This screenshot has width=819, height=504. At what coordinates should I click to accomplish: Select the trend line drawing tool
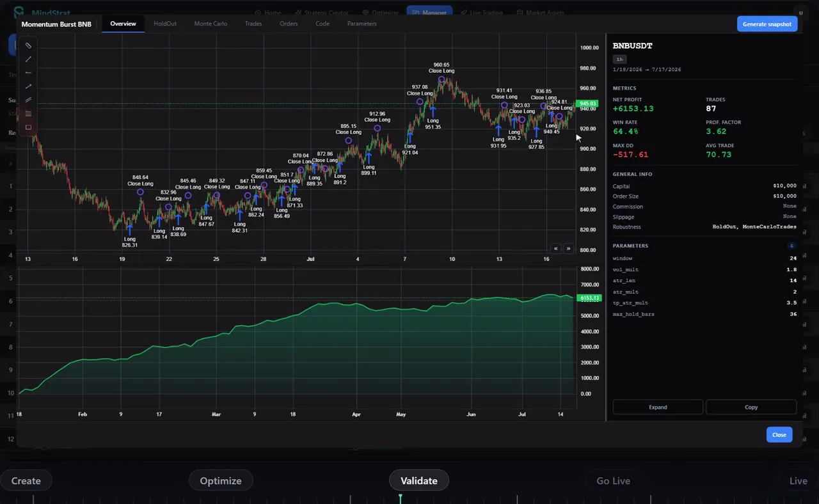tap(28, 59)
